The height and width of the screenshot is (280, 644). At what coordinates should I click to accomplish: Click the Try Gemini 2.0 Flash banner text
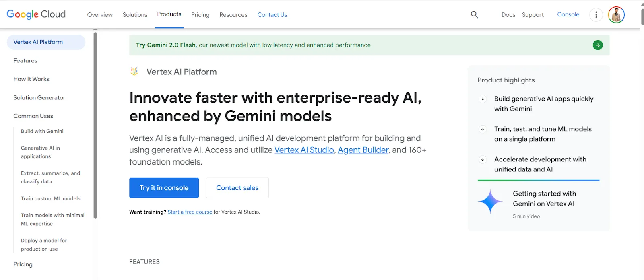pos(253,45)
